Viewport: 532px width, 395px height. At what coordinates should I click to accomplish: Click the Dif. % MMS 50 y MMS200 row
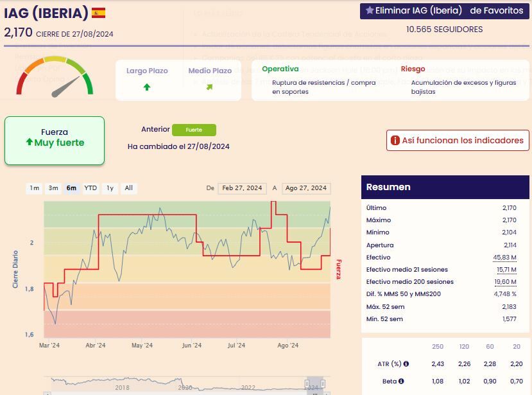441,294
